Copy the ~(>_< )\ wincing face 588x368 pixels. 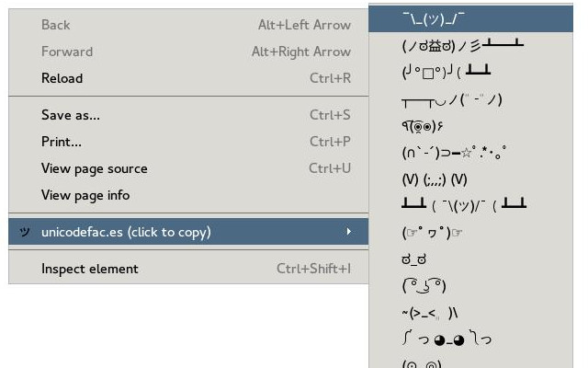[470, 313]
